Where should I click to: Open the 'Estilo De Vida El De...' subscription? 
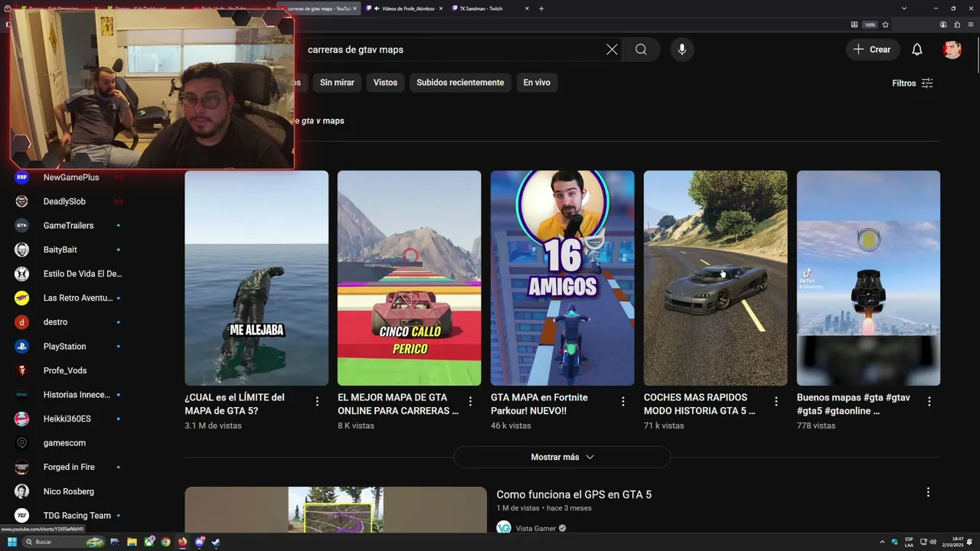[x=83, y=274]
